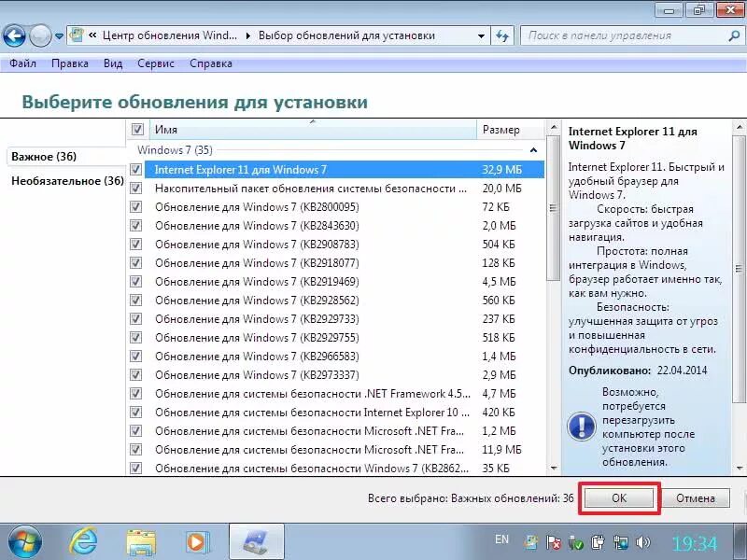Viewport: 747px width, 560px height.
Task: Select the row 'Обновление для Windows 7 (KB2929755)'
Action: pos(344,338)
